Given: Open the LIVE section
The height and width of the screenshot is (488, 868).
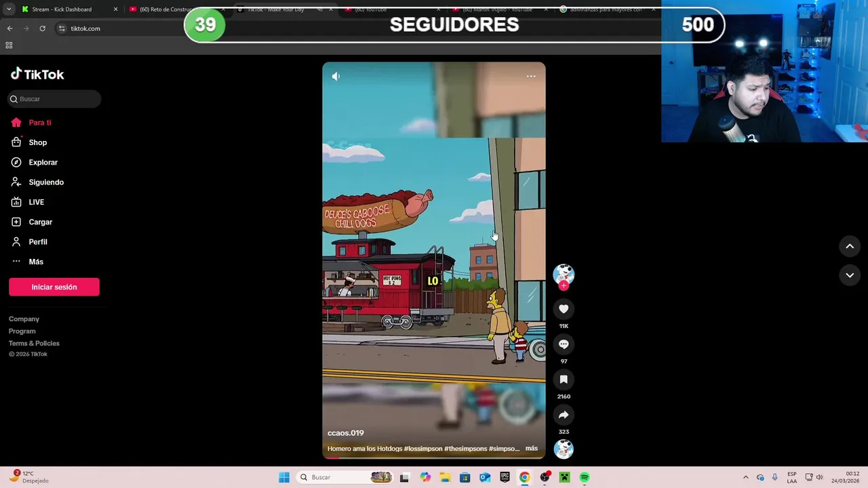Looking at the screenshot, I should 28,202.
